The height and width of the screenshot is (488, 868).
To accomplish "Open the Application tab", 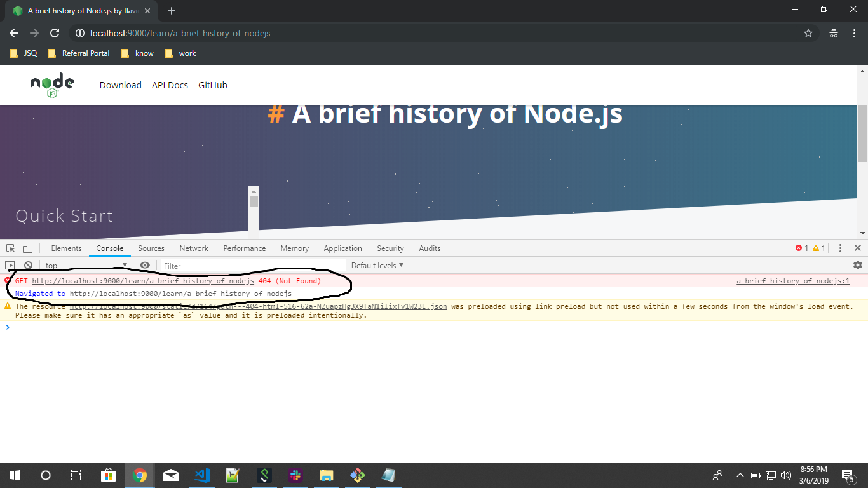I will (x=342, y=248).
